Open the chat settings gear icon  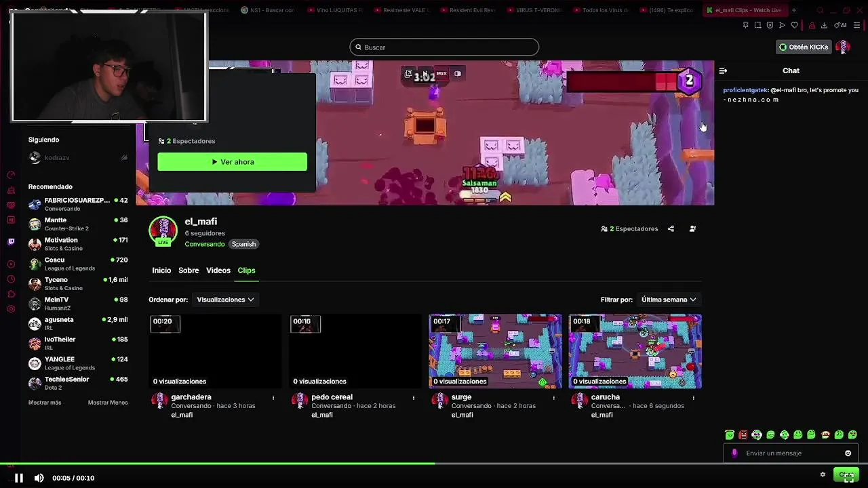point(823,474)
